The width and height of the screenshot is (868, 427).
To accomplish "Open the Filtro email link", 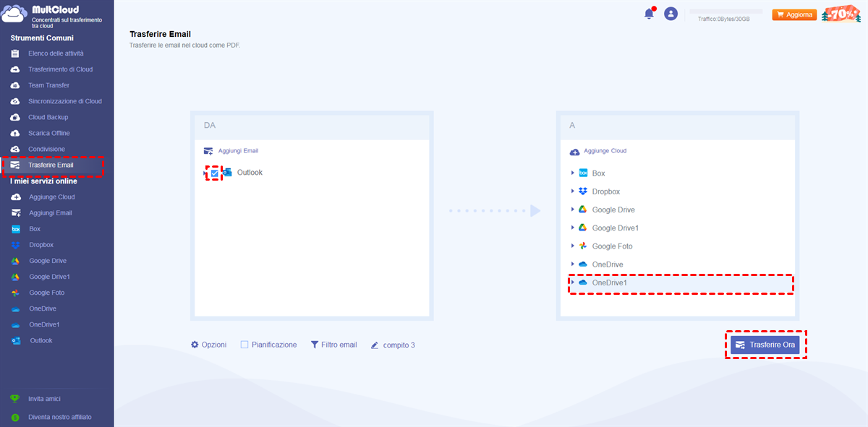I will [x=339, y=345].
